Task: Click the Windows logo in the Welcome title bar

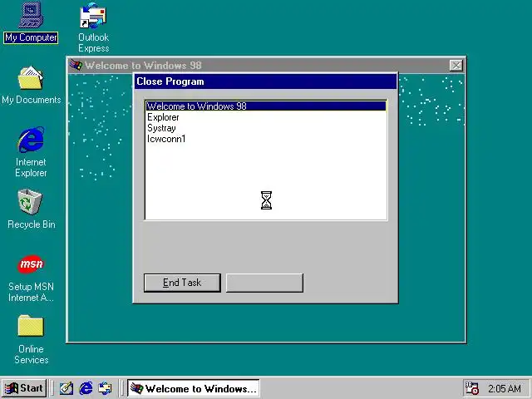Action: click(x=76, y=65)
